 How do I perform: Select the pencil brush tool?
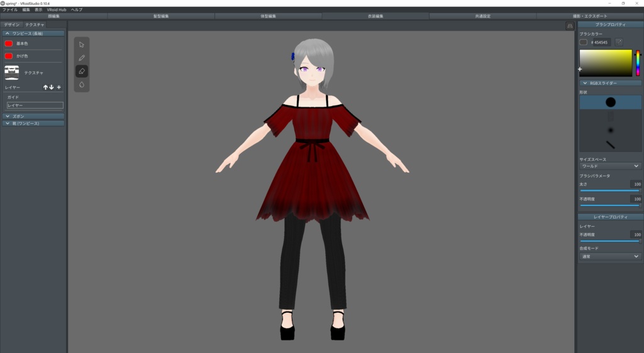tap(81, 58)
